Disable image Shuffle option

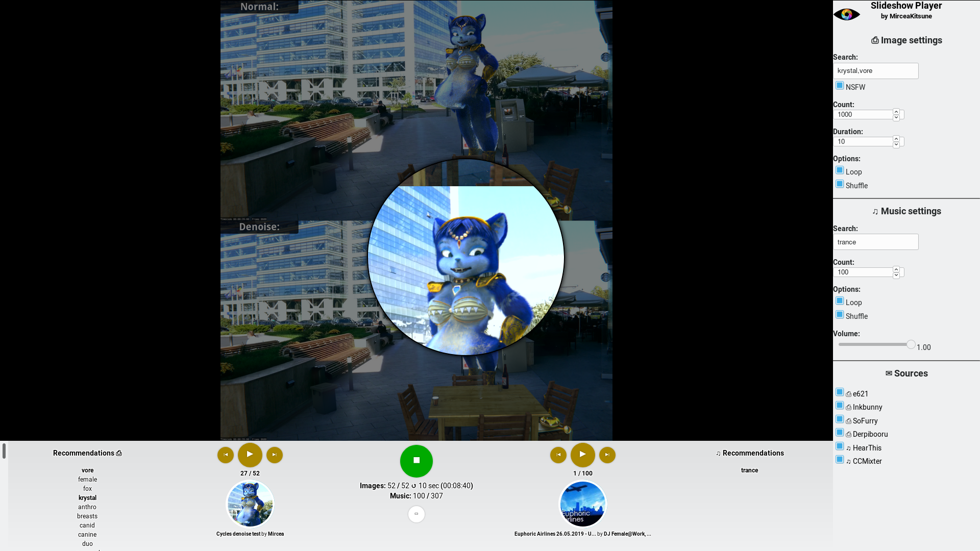[840, 184]
